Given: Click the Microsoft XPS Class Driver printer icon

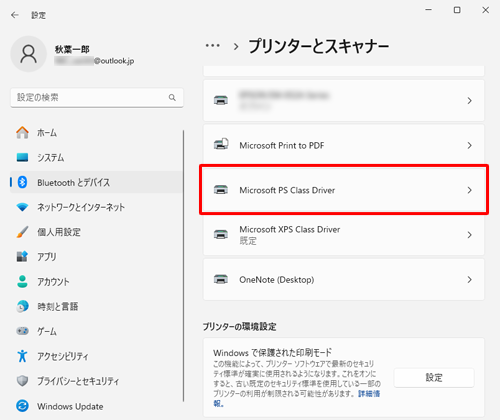Looking at the screenshot, I should (221, 234).
